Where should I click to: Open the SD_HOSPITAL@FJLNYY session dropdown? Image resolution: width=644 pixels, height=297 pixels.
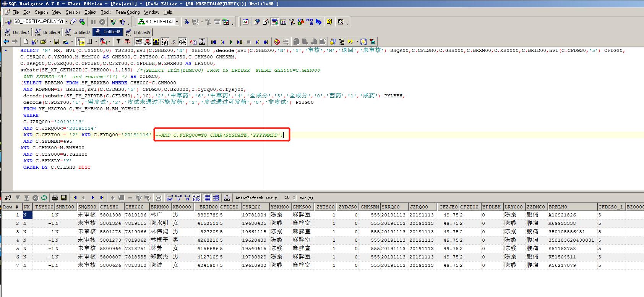point(66,22)
